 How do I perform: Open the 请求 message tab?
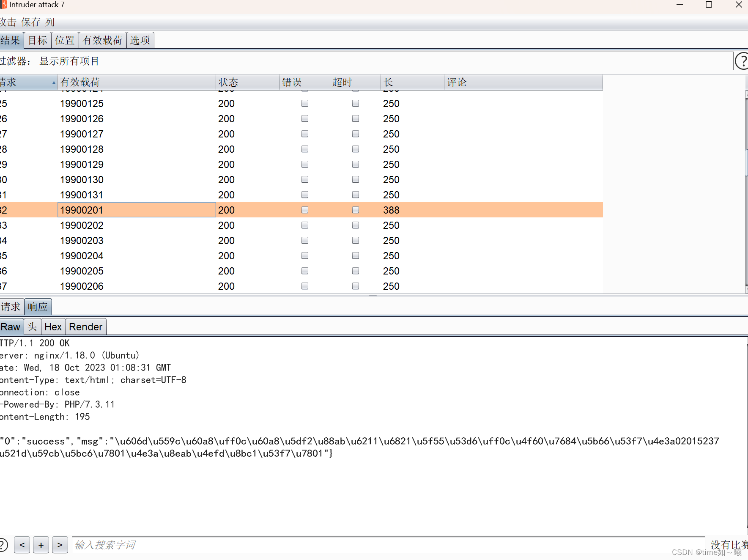pos(11,307)
